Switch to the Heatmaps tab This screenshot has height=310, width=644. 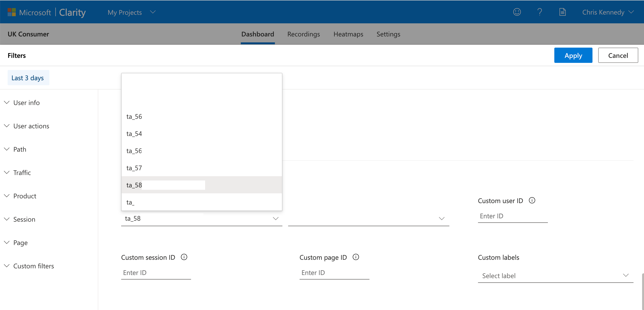pyautogui.click(x=348, y=34)
